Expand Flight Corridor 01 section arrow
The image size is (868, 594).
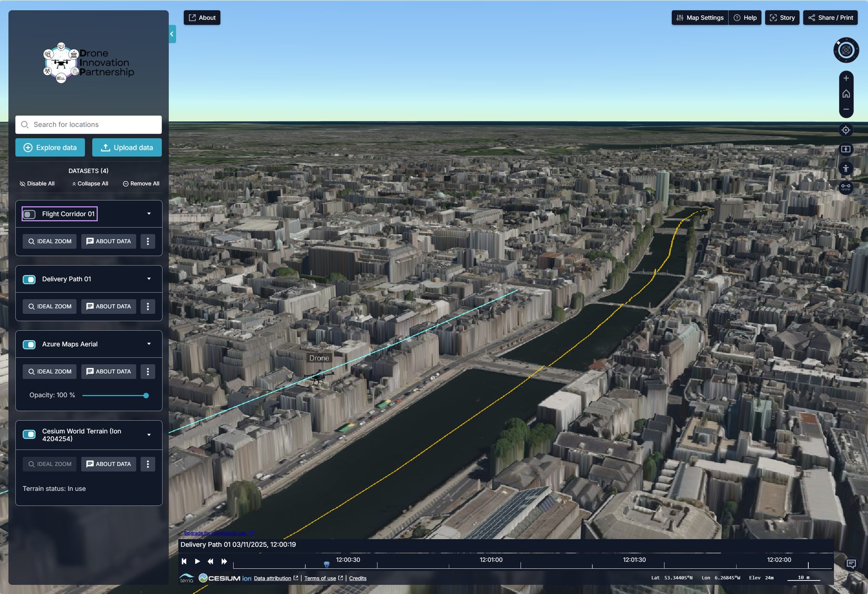pyautogui.click(x=149, y=214)
